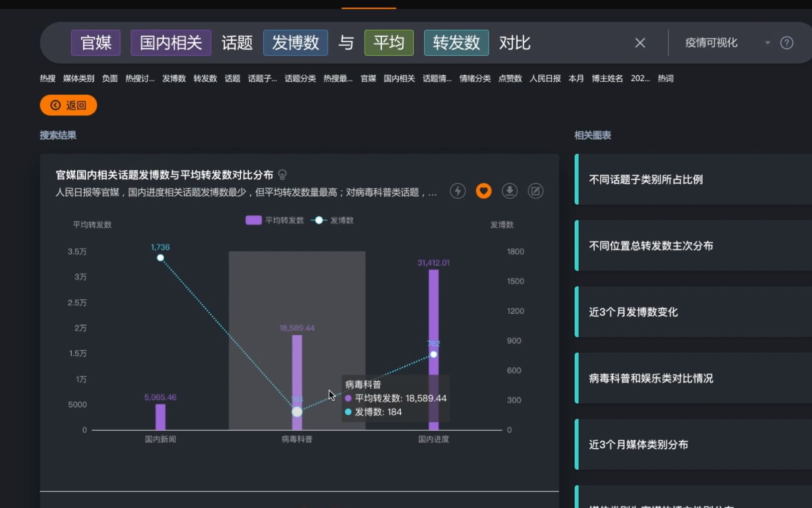
Task: Click the 国内进度 x-axis label
Action: (x=433, y=439)
